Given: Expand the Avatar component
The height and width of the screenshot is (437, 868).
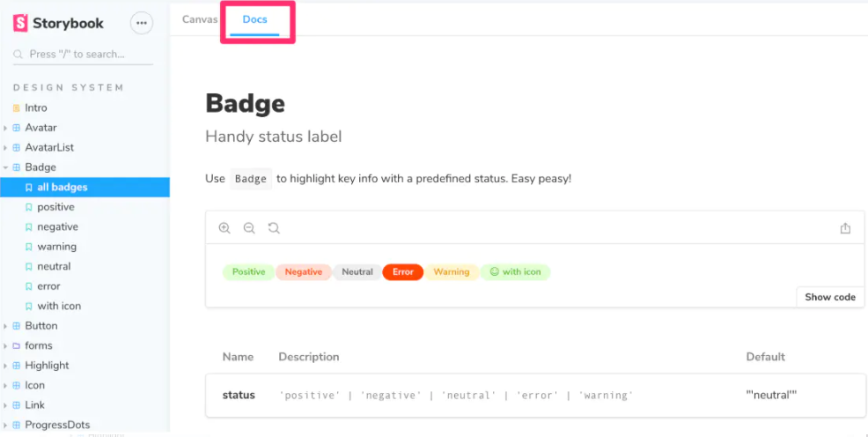Looking at the screenshot, I should pyautogui.click(x=6, y=128).
